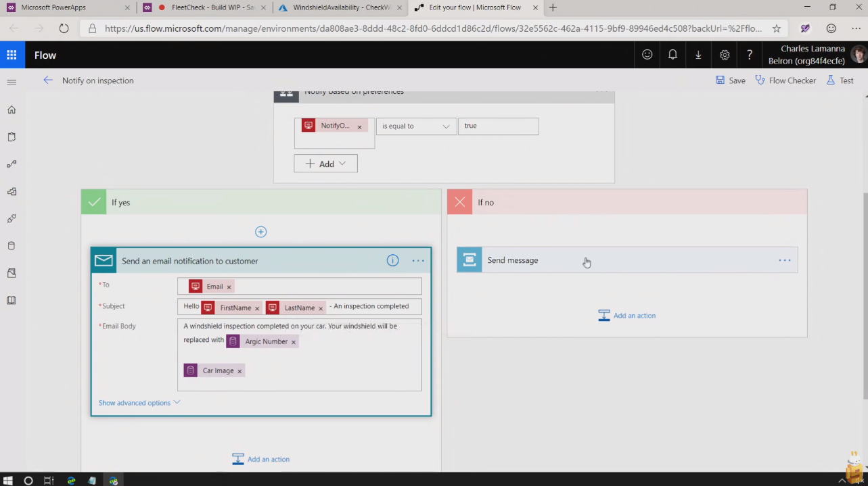Click Add an action under If no
The width and height of the screenshot is (868, 486).
click(x=627, y=316)
